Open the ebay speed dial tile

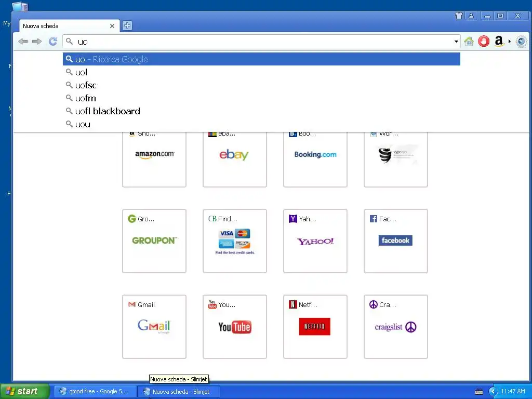pos(235,159)
